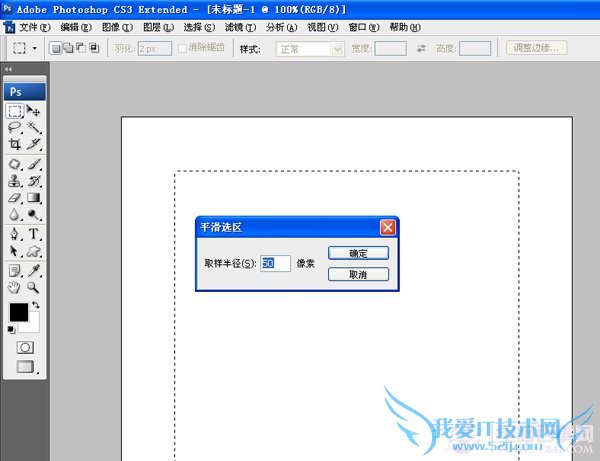Reset default foreground and background colors
This screenshot has width=600, height=461.
click(11, 329)
